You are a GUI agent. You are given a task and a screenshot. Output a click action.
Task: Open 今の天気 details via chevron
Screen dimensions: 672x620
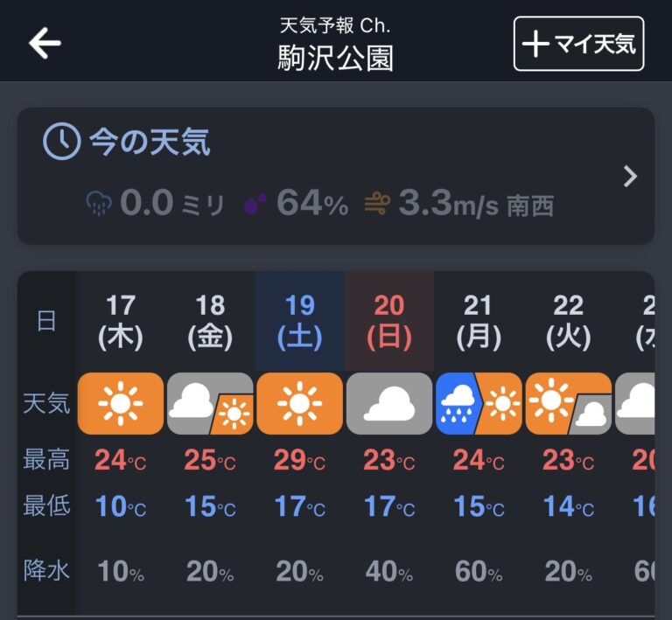630,177
